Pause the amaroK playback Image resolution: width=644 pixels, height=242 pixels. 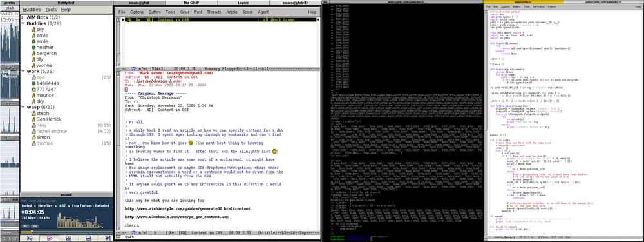tap(69, 238)
